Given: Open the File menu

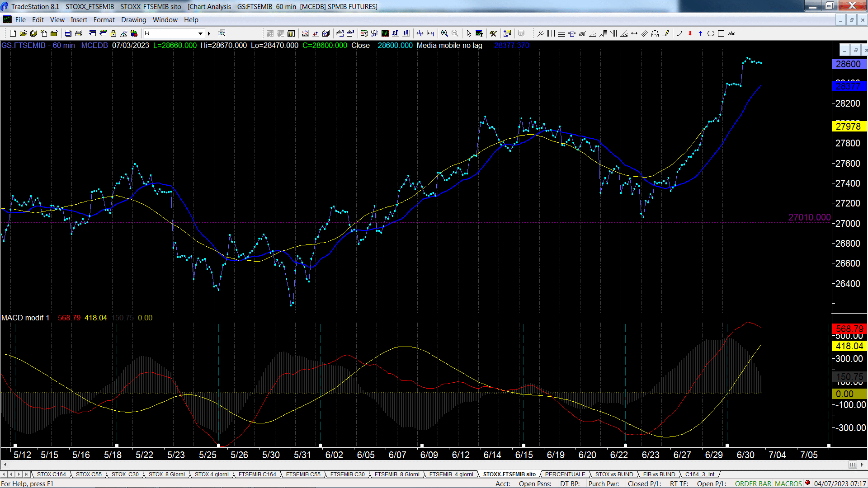Looking at the screenshot, I should click(x=20, y=20).
